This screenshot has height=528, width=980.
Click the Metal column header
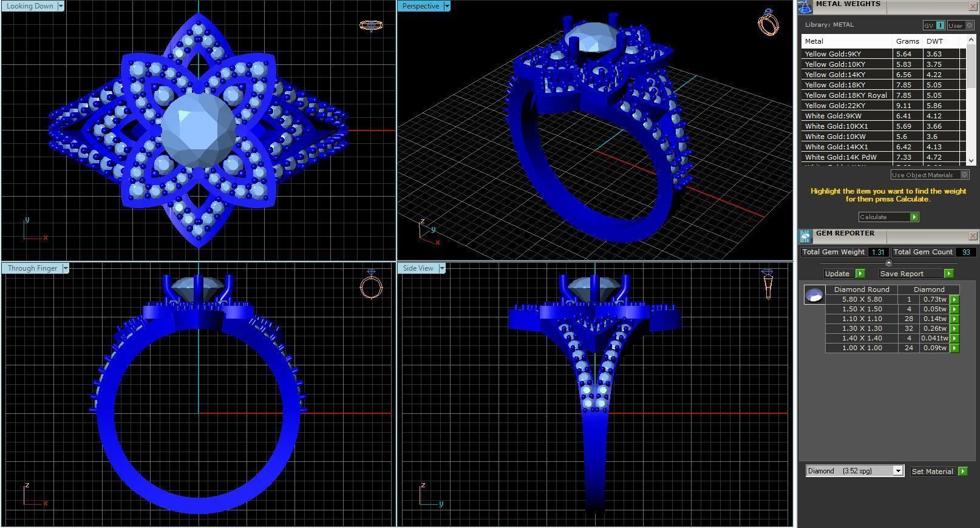(x=847, y=41)
